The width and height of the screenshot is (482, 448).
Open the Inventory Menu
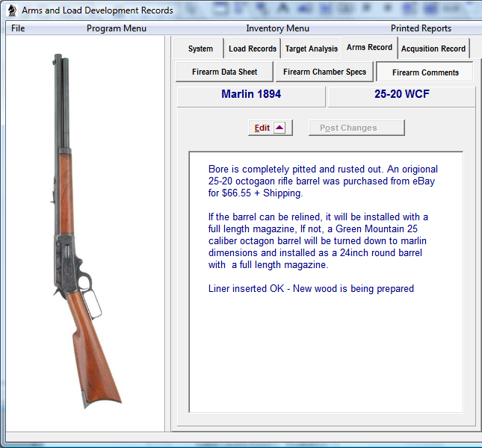point(277,28)
